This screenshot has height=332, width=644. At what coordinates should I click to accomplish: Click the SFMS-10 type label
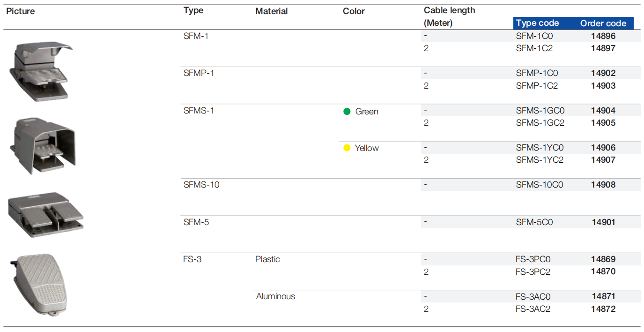(x=201, y=185)
